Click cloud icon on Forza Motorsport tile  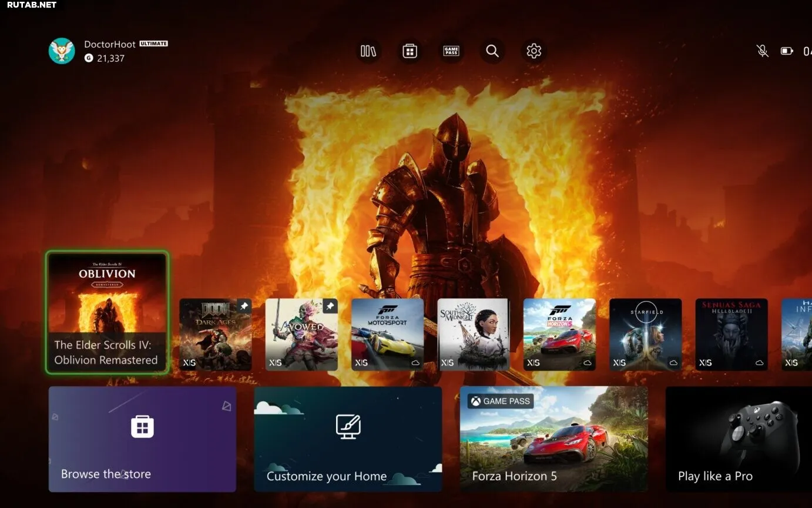pyautogui.click(x=415, y=363)
